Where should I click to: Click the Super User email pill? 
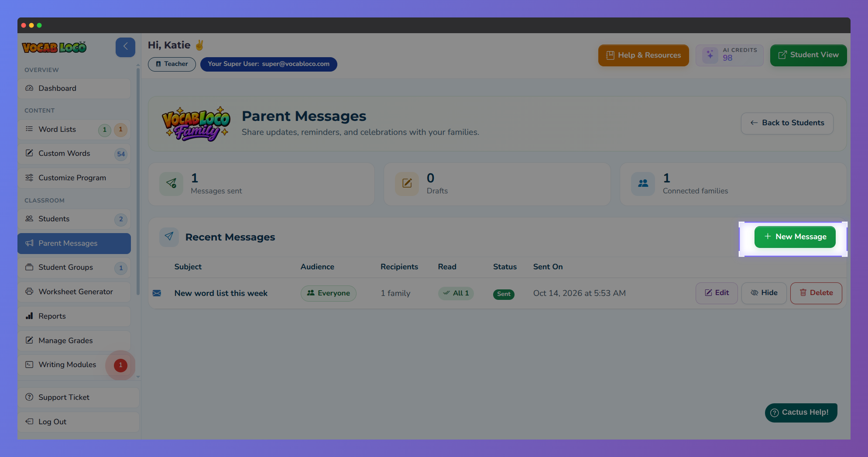point(269,64)
